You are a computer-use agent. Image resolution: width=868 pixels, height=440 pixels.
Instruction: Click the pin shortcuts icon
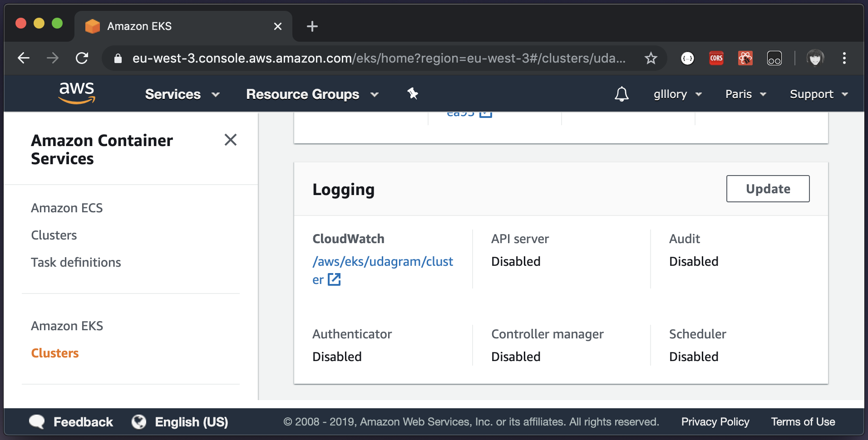click(413, 94)
